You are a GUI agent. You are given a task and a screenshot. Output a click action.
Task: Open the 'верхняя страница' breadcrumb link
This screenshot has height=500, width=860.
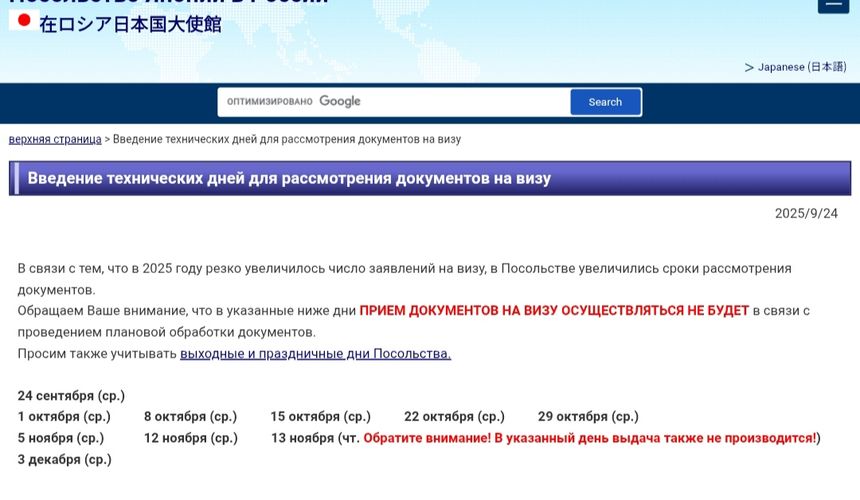55,139
